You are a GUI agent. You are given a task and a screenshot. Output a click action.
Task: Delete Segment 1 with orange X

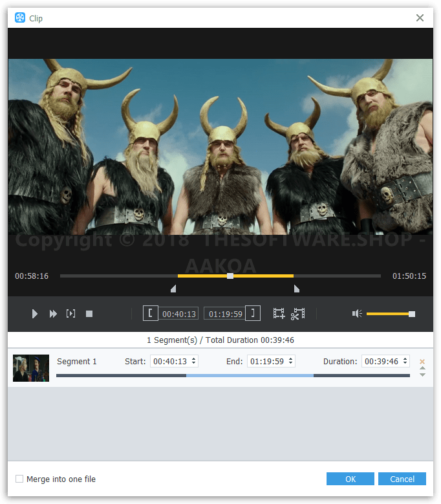click(422, 362)
